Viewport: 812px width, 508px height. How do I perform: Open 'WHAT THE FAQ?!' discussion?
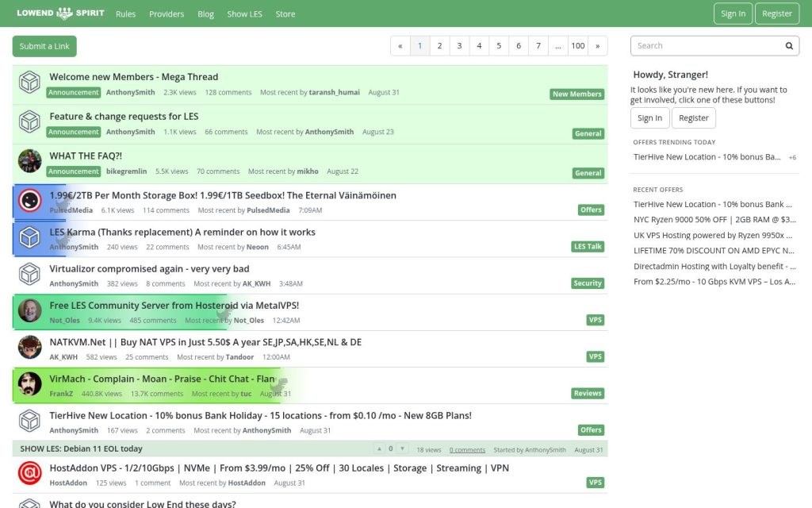[86, 156]
